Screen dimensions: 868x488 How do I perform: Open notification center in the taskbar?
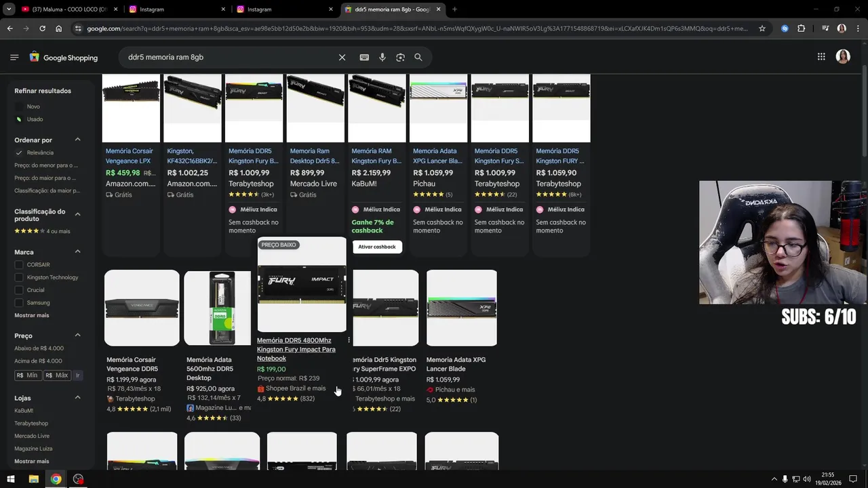pos(854,479)
